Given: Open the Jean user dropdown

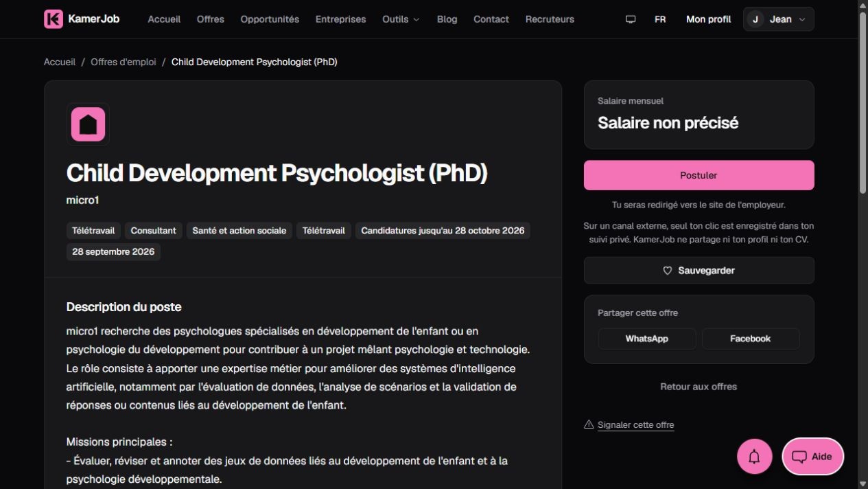Looking at the screenshot, I should (x=779, y=19).
